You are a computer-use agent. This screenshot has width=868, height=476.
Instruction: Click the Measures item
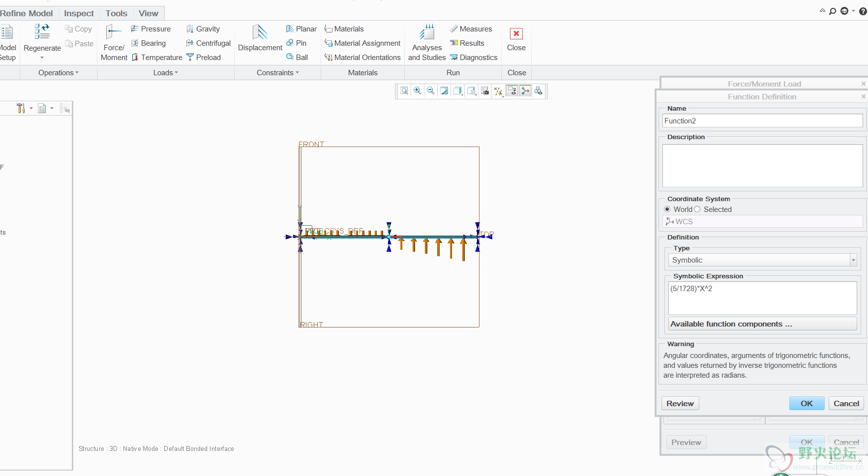coord(471,29)
